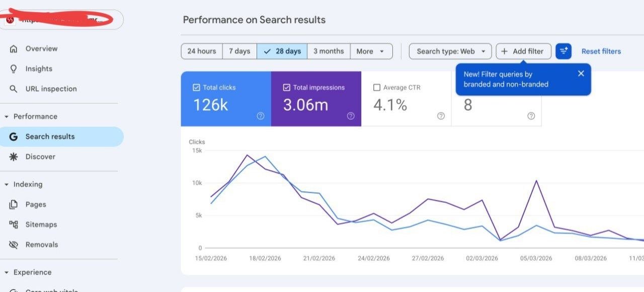Open the Search type: Web dropdown
The width and height of the screenshot is (644, 292).
tap(449, 51)
